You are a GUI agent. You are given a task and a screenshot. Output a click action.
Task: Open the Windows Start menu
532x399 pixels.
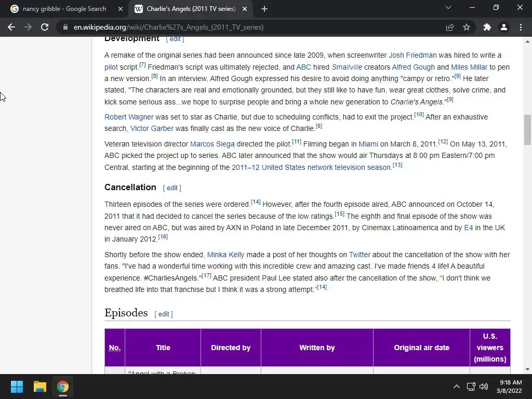pos(17,387)
